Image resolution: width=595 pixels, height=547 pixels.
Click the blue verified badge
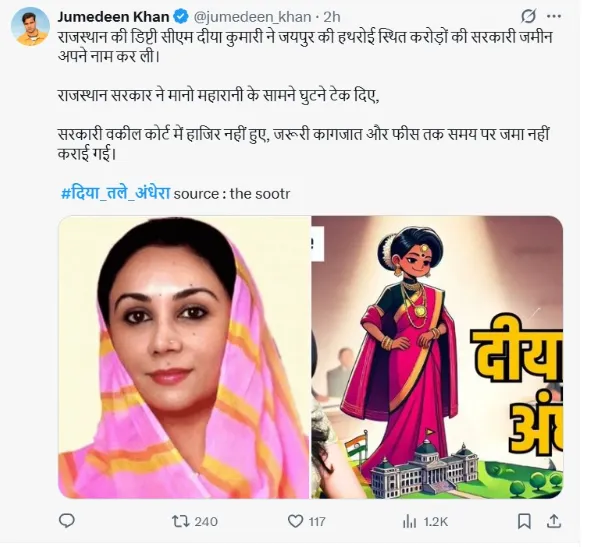pyautogui.click(x=181, y=17)
